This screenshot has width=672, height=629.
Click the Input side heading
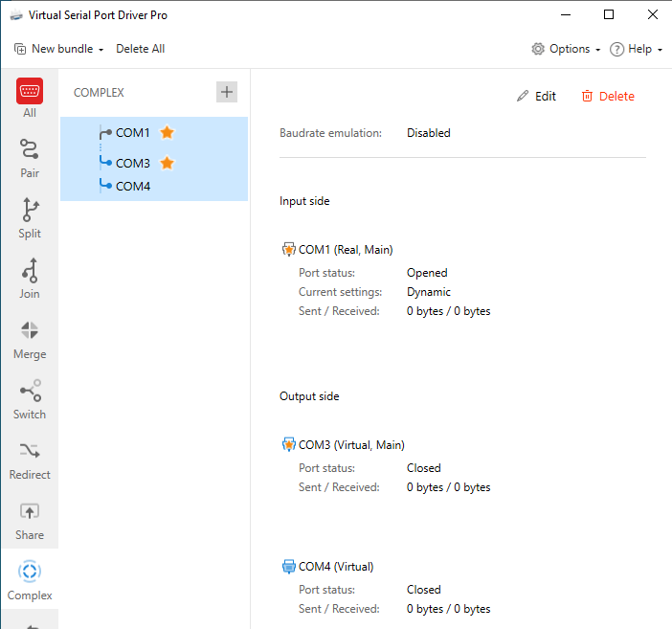pos(304,201)
